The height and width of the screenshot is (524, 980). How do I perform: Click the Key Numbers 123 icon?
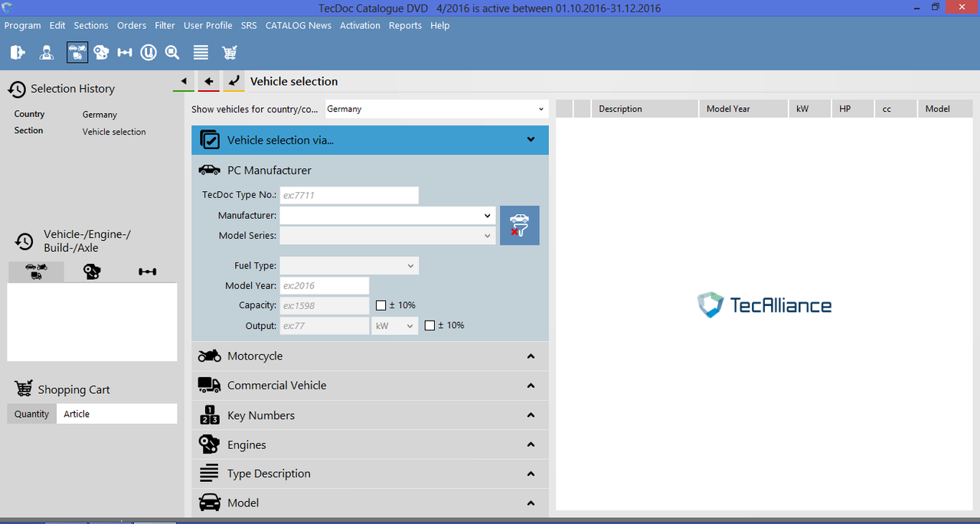(209, 415)
